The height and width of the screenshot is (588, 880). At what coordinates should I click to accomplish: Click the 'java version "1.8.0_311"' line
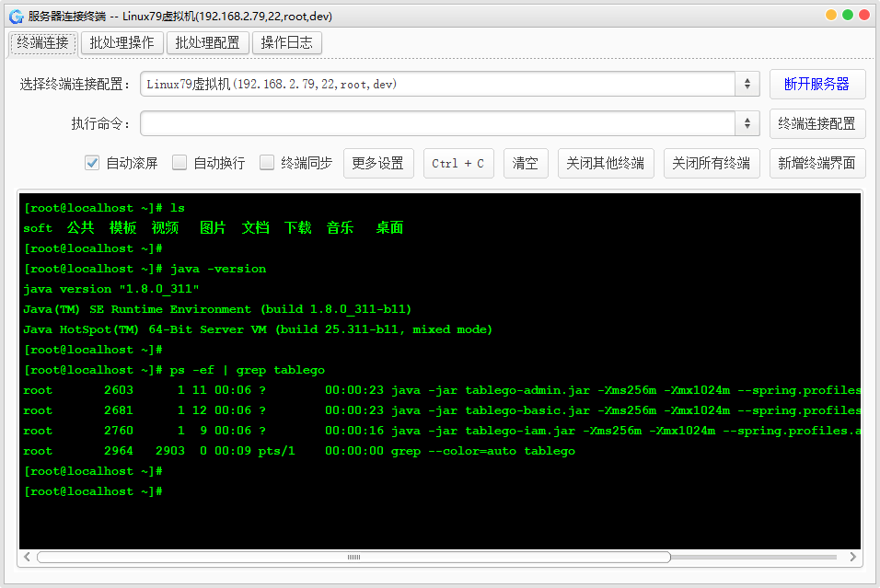[x=111, y=289]
